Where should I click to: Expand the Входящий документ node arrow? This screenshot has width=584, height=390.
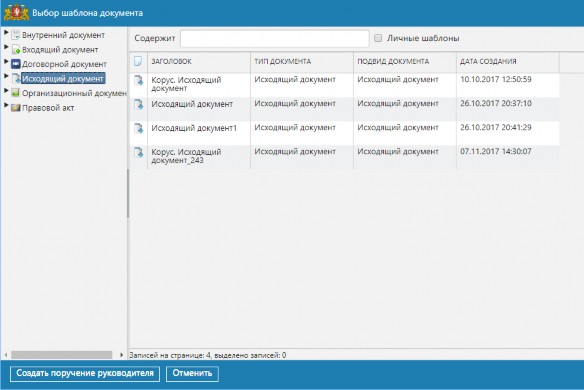[6, 47]
